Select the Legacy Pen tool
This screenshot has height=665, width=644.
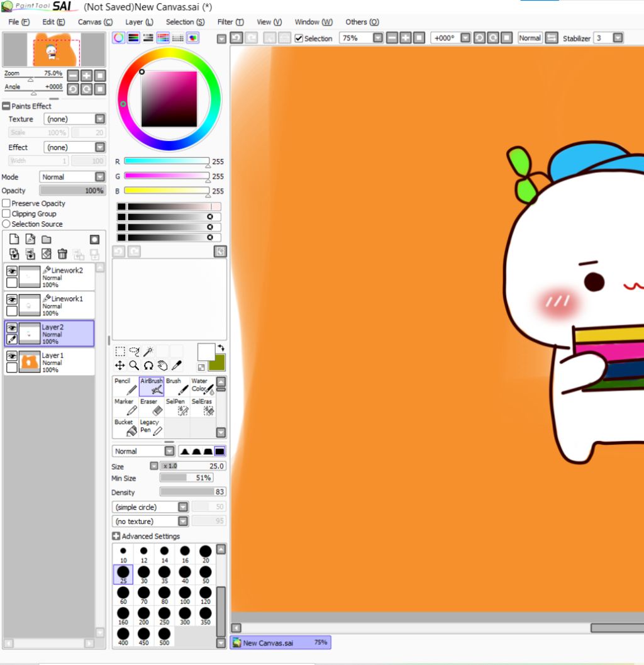[x=152, y=427]
